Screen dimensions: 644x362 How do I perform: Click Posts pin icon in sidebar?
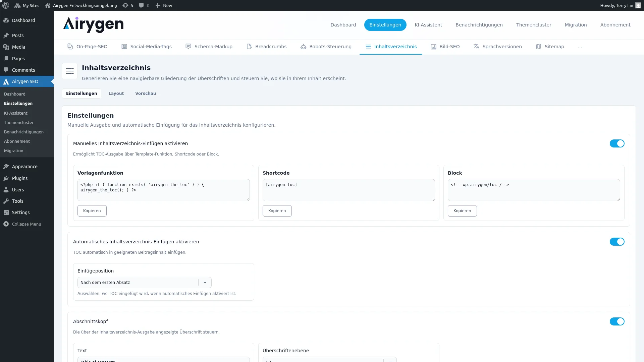[x=6, y=36]
